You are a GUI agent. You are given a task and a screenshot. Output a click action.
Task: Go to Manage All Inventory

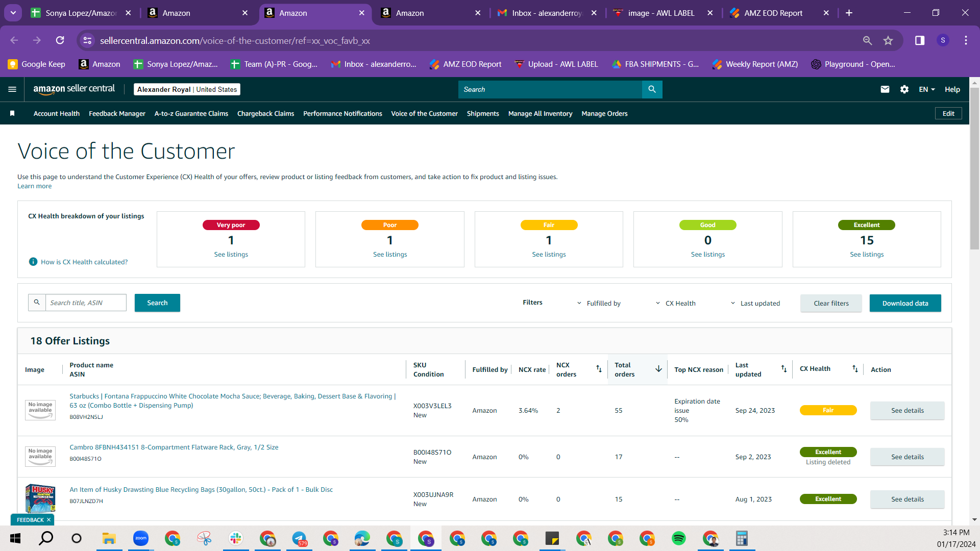tap(540, 113)
